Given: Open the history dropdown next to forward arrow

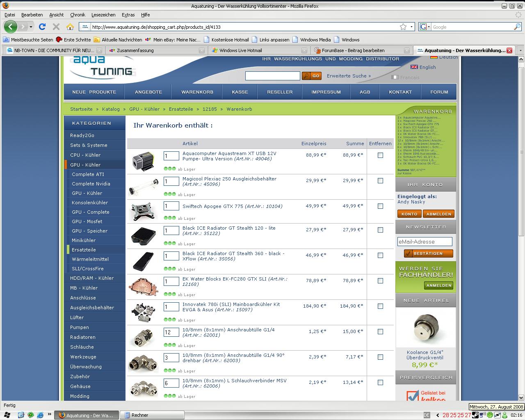Looking at the screenshot, I should [x=31, y=27].
